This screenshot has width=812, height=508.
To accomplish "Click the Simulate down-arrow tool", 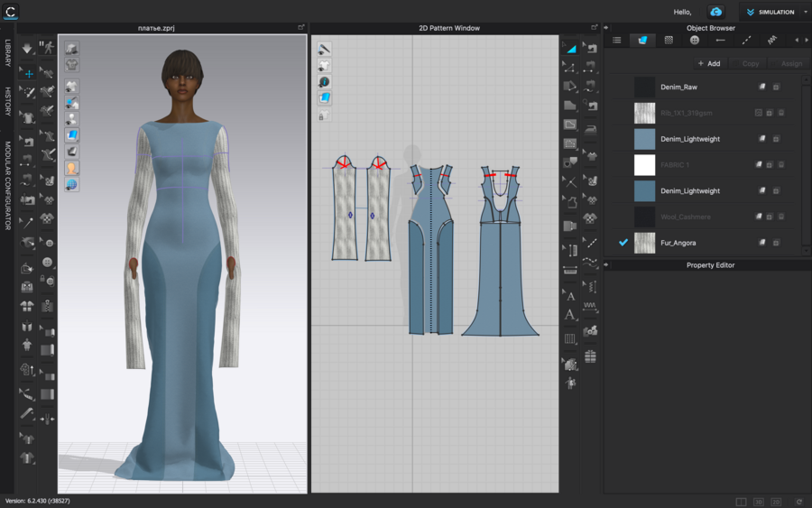I will (x=27, y=48).
